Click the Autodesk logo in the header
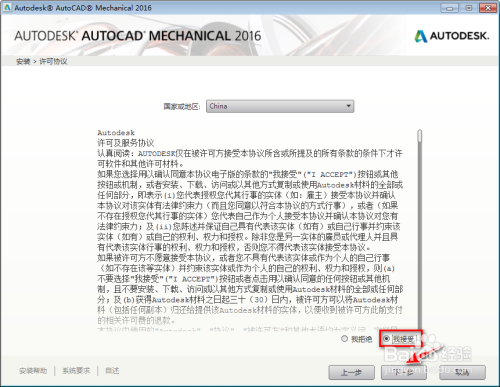500x387 pixels. point(452,36)
